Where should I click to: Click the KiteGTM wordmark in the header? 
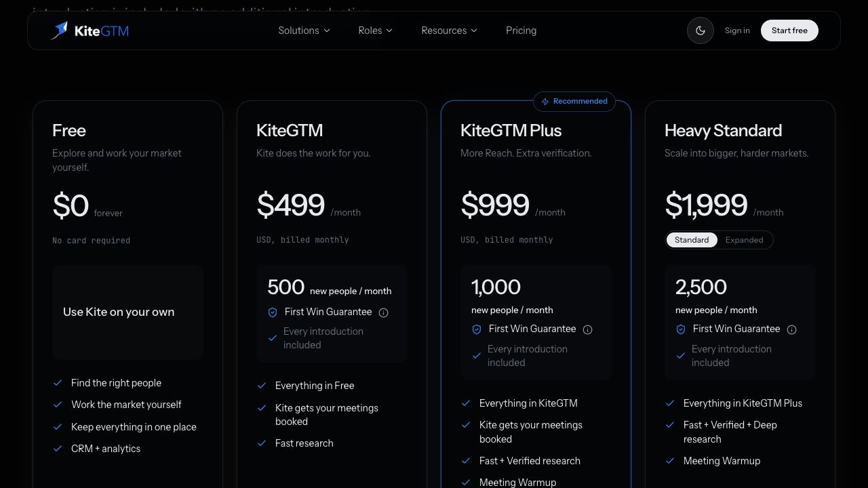(x=101, y=30)
